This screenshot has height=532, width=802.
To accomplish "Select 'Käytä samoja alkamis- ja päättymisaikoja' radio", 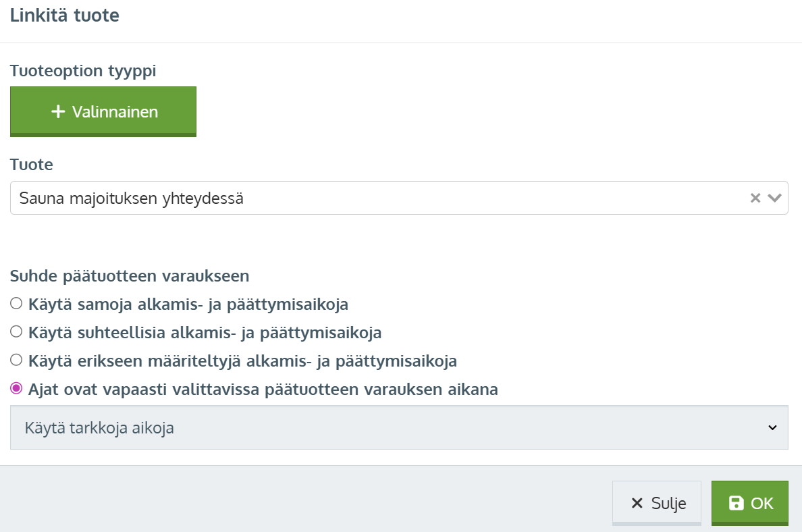I will point(16,303).
